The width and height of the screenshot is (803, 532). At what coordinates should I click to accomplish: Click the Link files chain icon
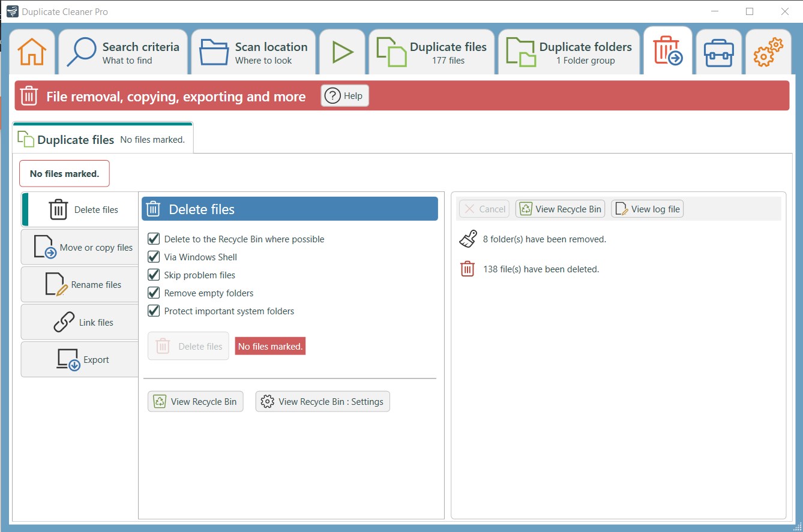[x=64, y=322]
